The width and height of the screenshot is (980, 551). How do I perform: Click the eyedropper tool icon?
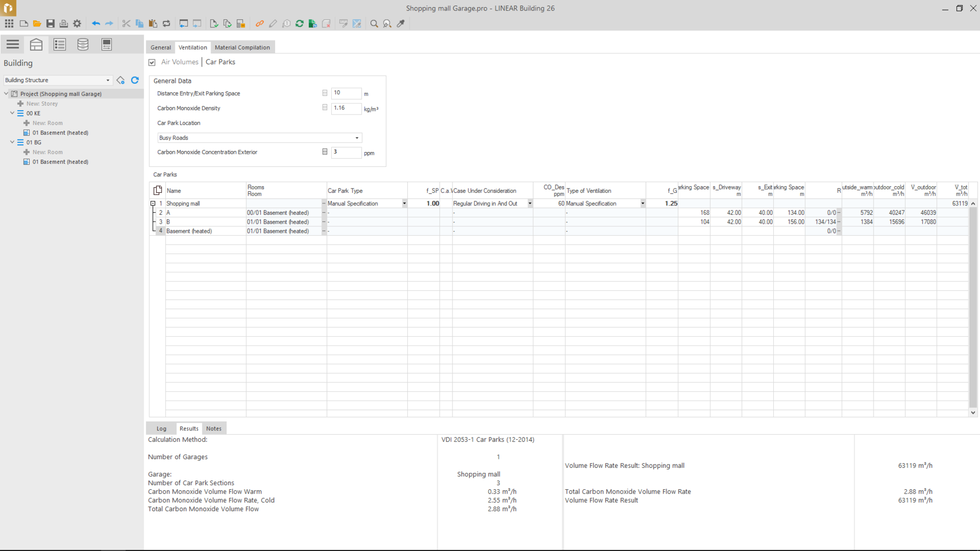(401, 24)
